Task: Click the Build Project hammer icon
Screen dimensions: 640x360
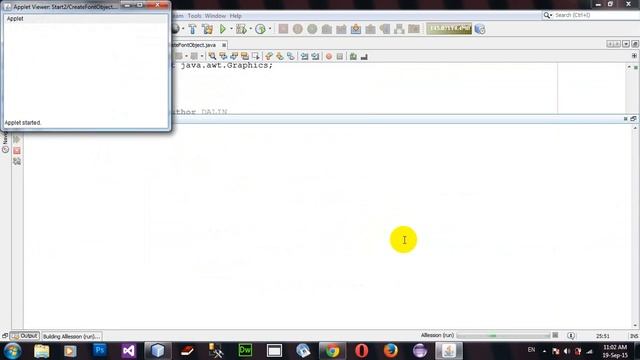Action: [x=192, y=29]
